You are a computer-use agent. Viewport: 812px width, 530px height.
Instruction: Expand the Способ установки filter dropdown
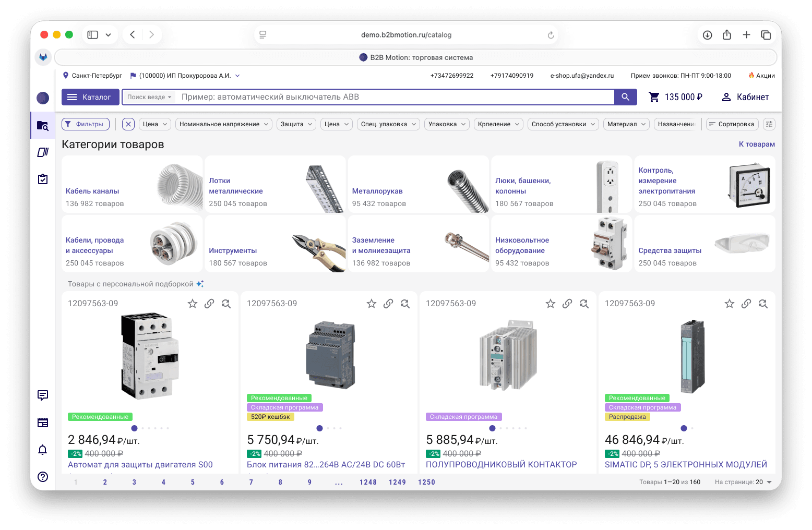tap(563, 124)
